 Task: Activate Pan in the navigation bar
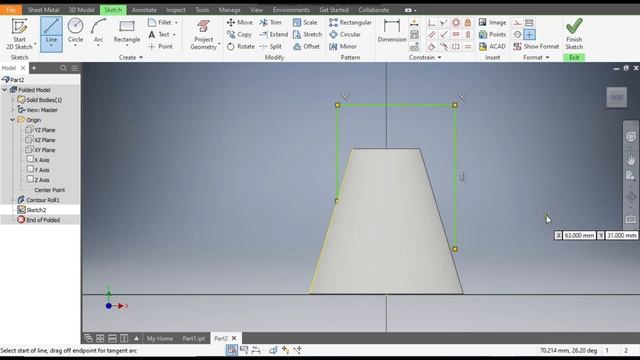[631, 160]
